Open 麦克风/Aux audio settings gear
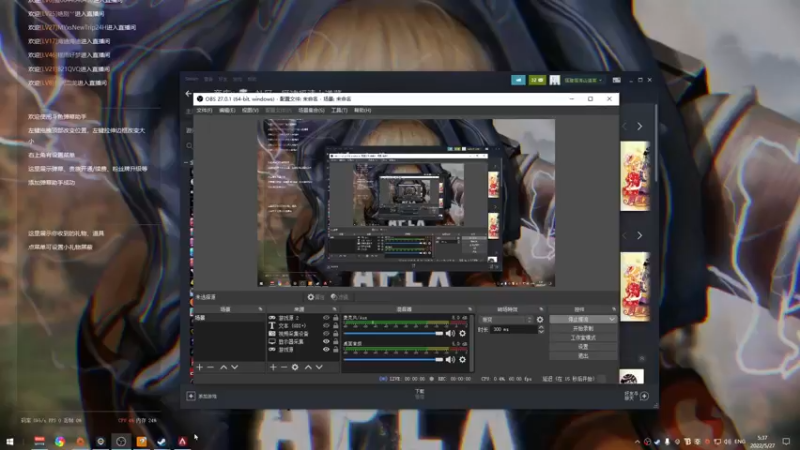 tap(462, 334)
